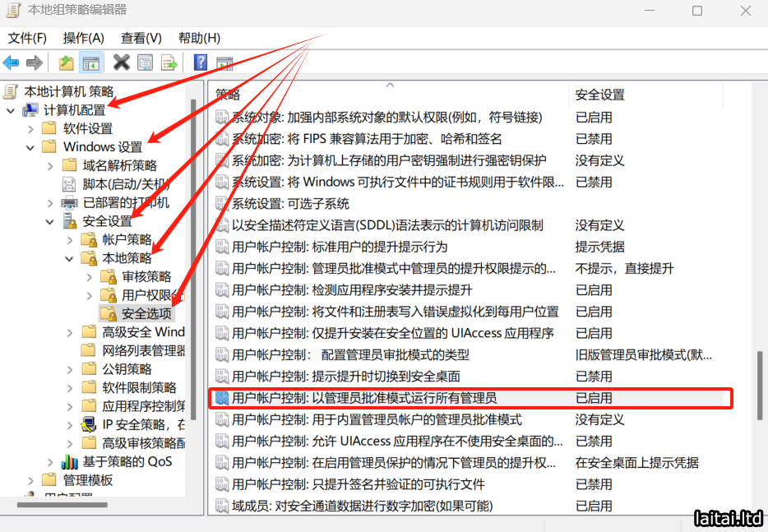
Task: Sort by the 安全设置 column header
Action: (x=599, y=95)
